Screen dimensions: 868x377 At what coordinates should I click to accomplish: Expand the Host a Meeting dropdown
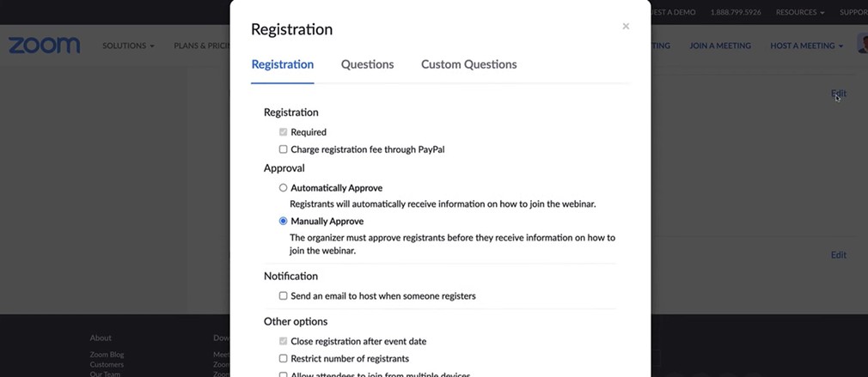tap(806, 46)
